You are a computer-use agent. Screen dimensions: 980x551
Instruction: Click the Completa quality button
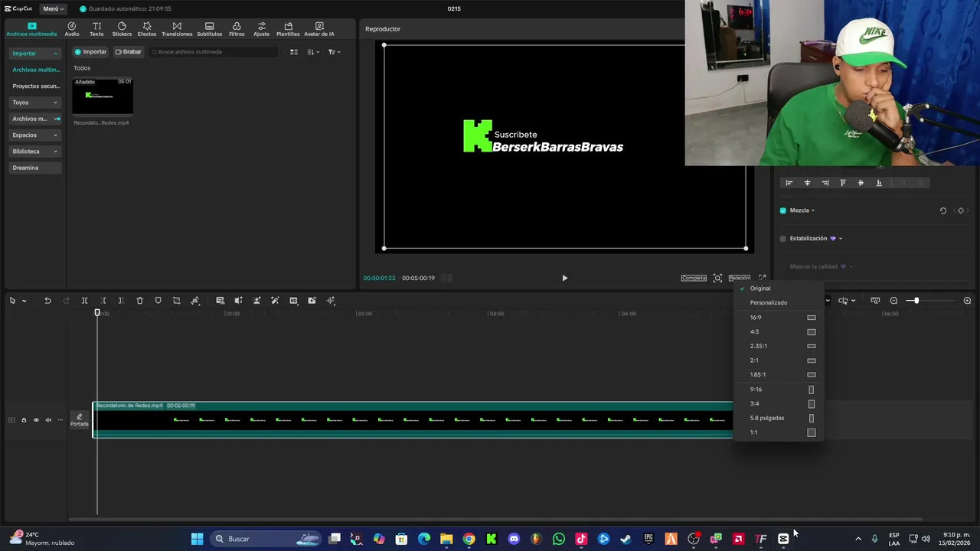(694, 278)
